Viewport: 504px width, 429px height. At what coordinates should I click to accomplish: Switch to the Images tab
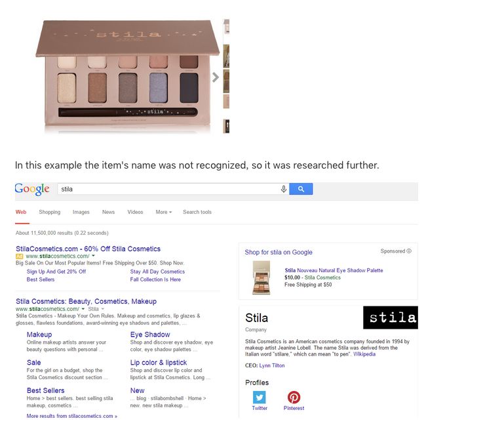tap(81, 212)
